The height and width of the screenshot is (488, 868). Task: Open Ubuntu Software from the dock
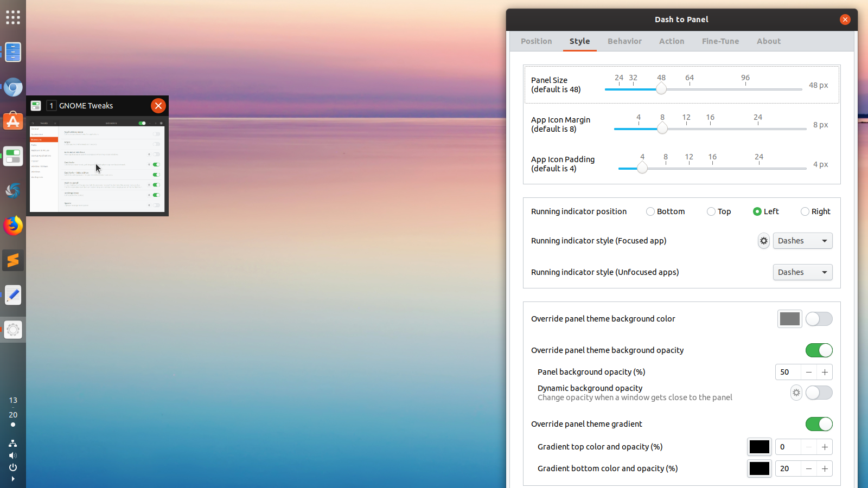pyautogui.click(x=13, y=121)
